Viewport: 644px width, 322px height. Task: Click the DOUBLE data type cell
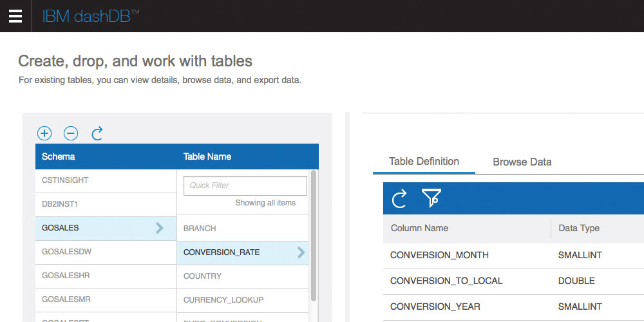tap(576, 281)
